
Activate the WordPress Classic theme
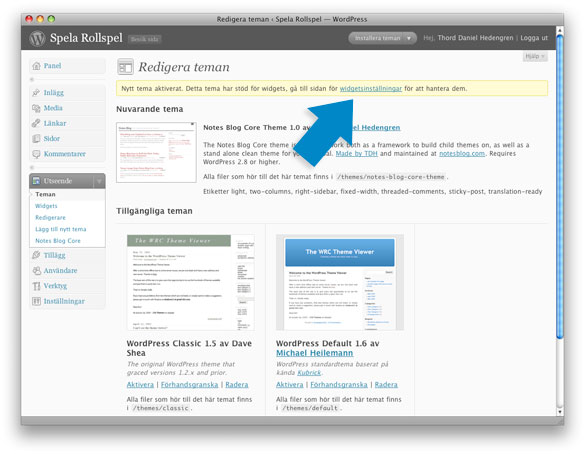point(140,385)
